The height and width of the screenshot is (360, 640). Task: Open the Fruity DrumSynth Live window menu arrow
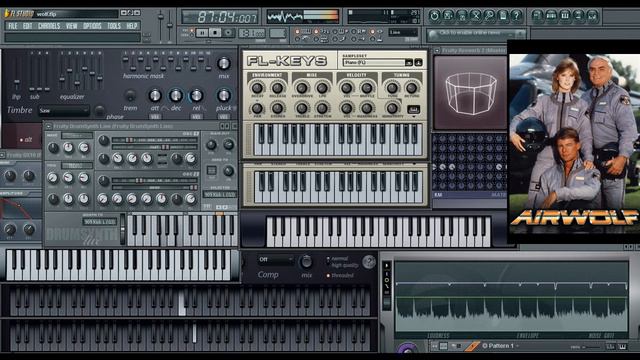(48, 126)
